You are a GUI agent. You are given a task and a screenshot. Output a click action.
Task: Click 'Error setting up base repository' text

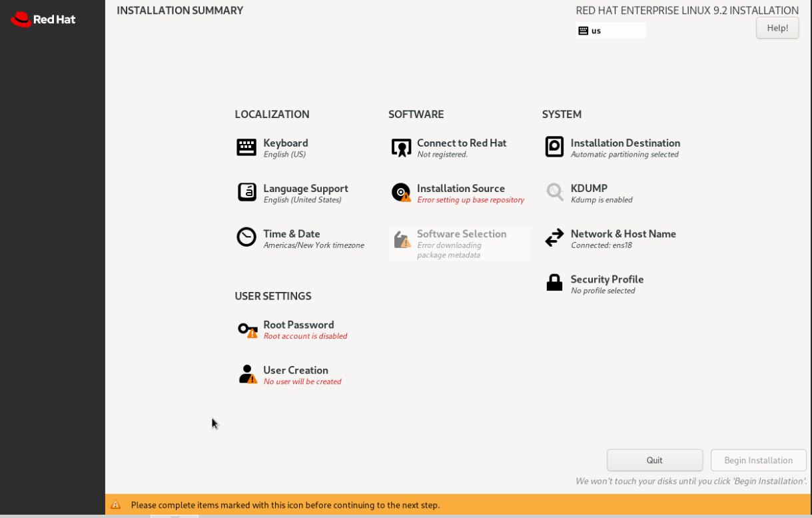471,200
